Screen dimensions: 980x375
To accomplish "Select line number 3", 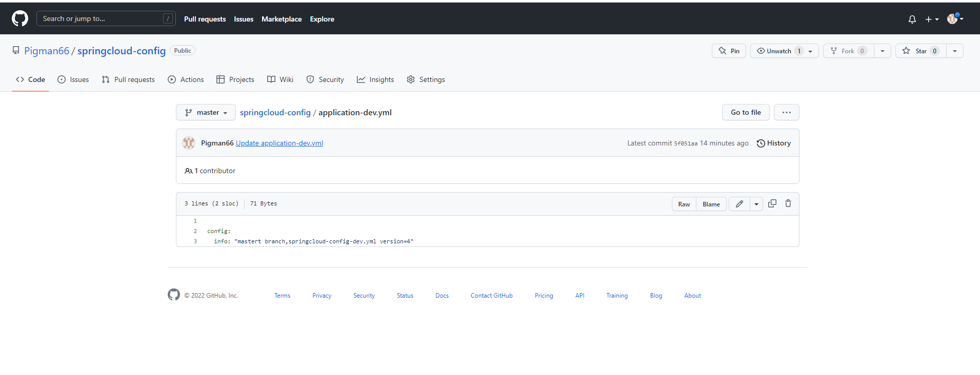I will (195, 241).
